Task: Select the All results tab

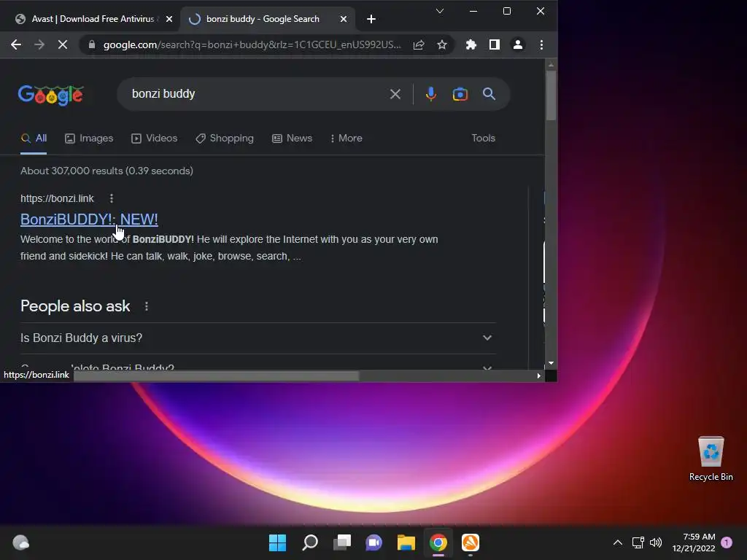Action: (34, 138)
